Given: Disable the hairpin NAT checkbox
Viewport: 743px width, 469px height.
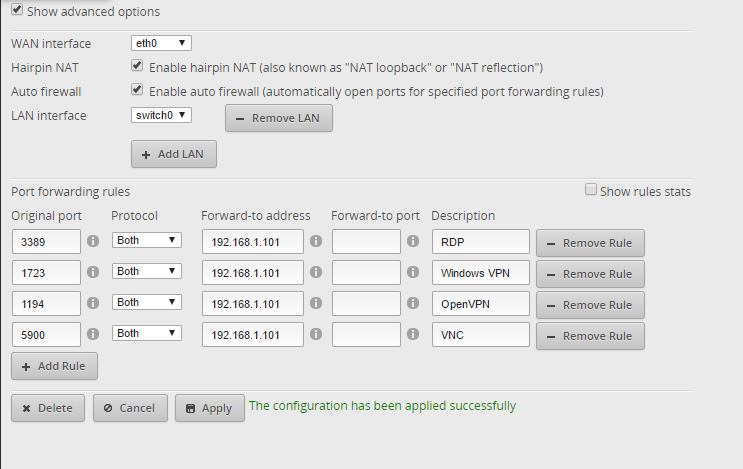Looking at the screenshot, I should (x=137, y=67).
